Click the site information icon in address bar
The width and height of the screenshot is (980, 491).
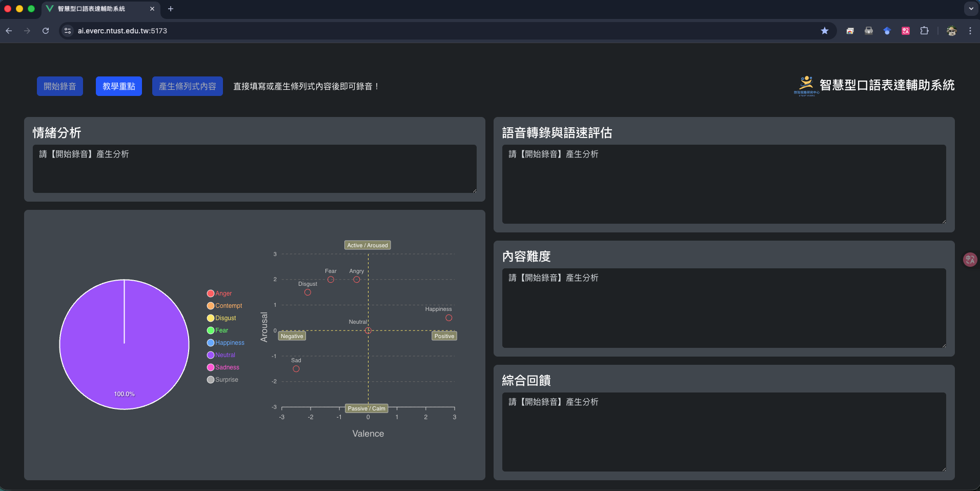coord(68,31)
